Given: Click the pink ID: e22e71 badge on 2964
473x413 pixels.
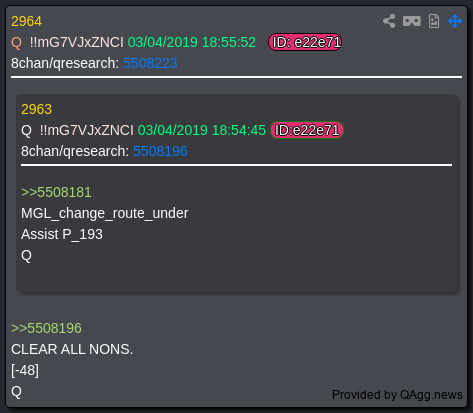Looking at the screenshot, I should click(x=305, y=42).
